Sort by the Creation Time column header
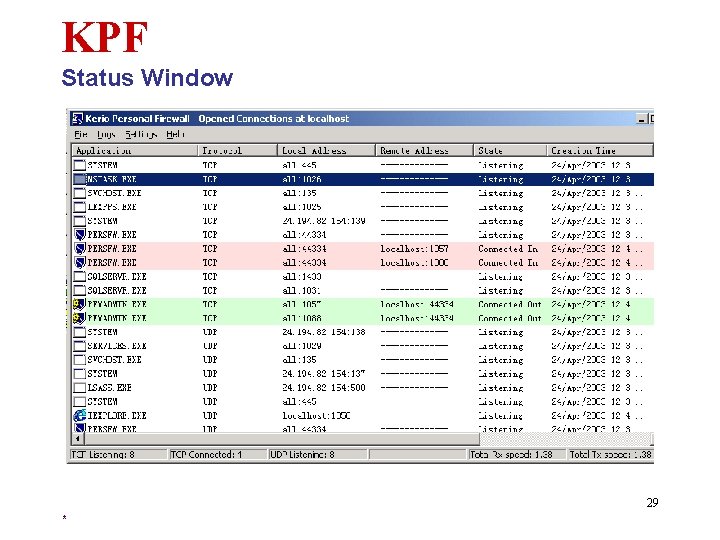This screenshot has width=720, height=540. click(x=600, y=151)
